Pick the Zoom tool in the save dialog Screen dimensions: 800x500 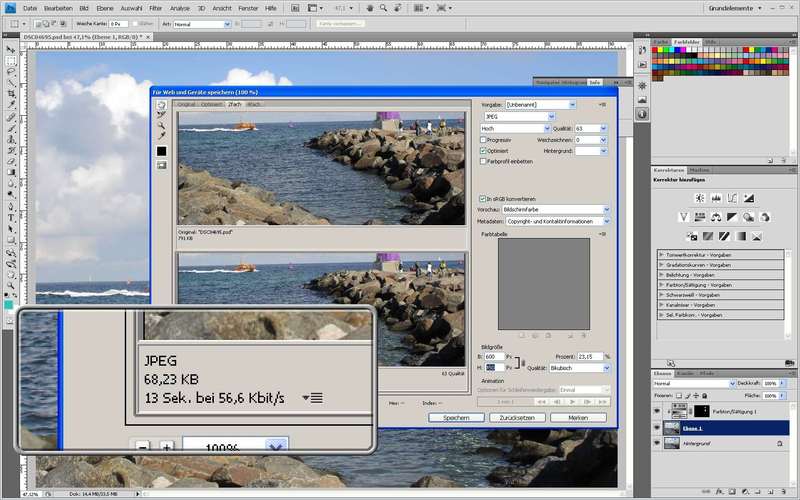tap(161, 126)
